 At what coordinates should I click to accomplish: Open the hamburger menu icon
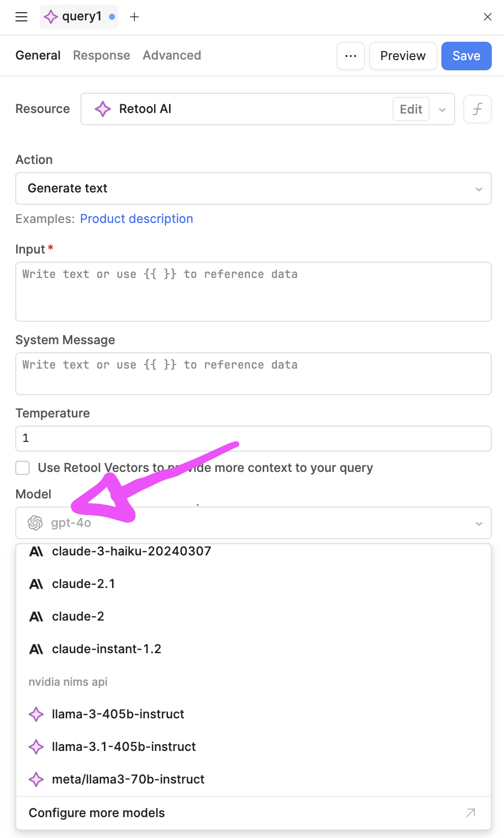pos(21,17)
